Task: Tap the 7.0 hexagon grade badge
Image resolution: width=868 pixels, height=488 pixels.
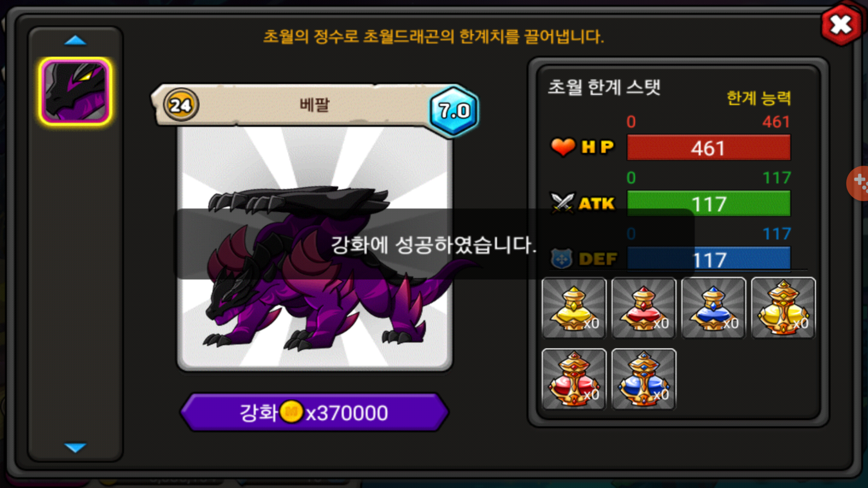Action: 453,111
